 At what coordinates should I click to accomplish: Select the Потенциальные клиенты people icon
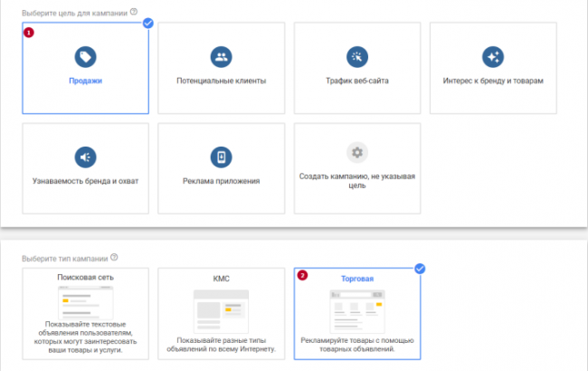pyautogui.click(x=221, y=57)
